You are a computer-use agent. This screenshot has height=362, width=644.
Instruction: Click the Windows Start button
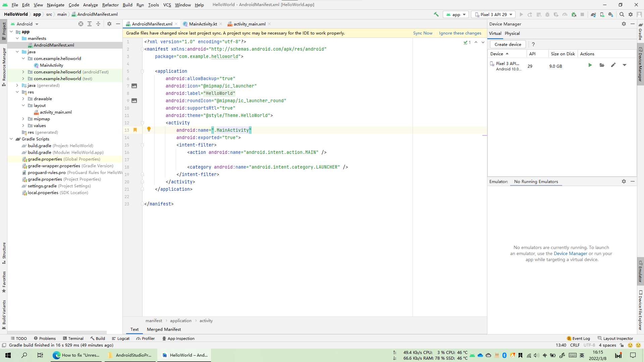tap(8, 355)
